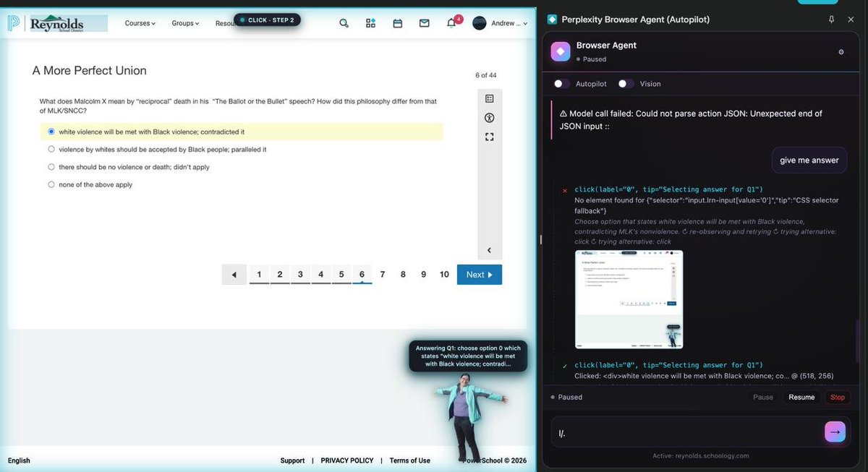Click the Pause button in agent panel
This screenshot has width=868, height=472.
click(x=763, y=398)
